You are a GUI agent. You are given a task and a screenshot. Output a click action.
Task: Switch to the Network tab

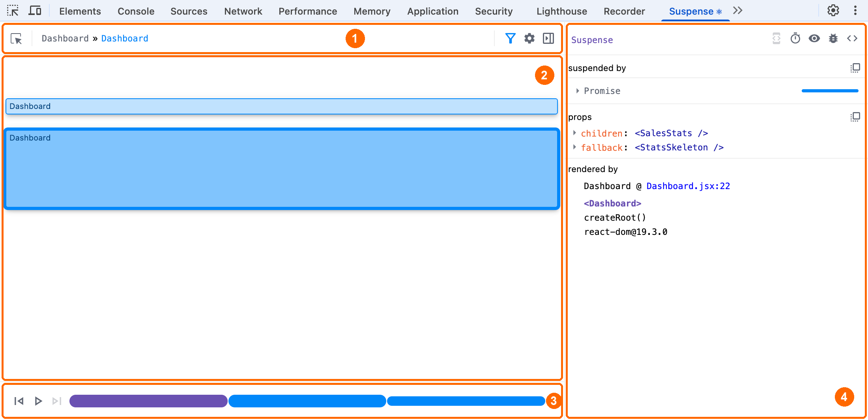click(x=243, y=11)
